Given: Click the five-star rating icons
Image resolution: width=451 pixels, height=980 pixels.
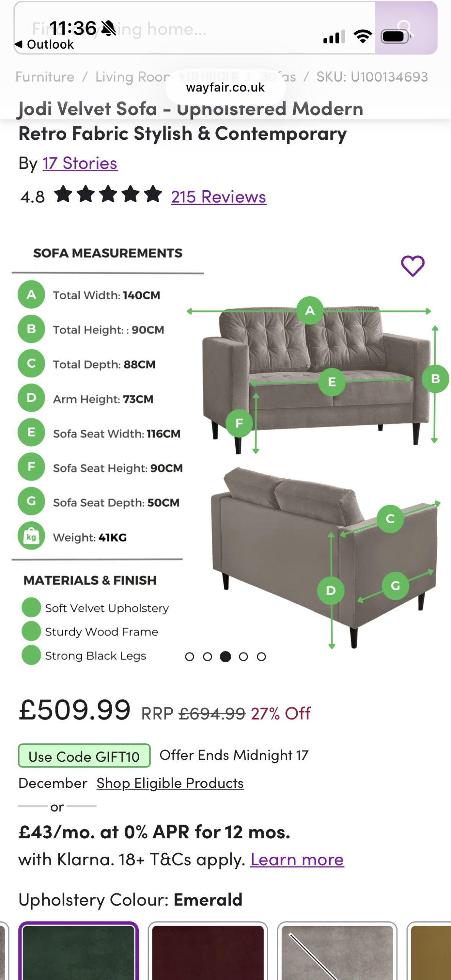Looking at the screenshot, I should [108, 194].
